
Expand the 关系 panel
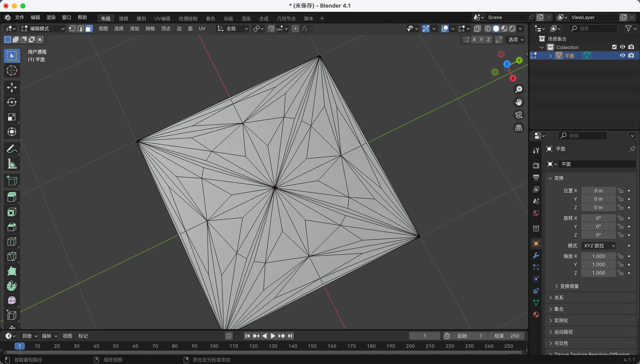(x=559, y=297)
